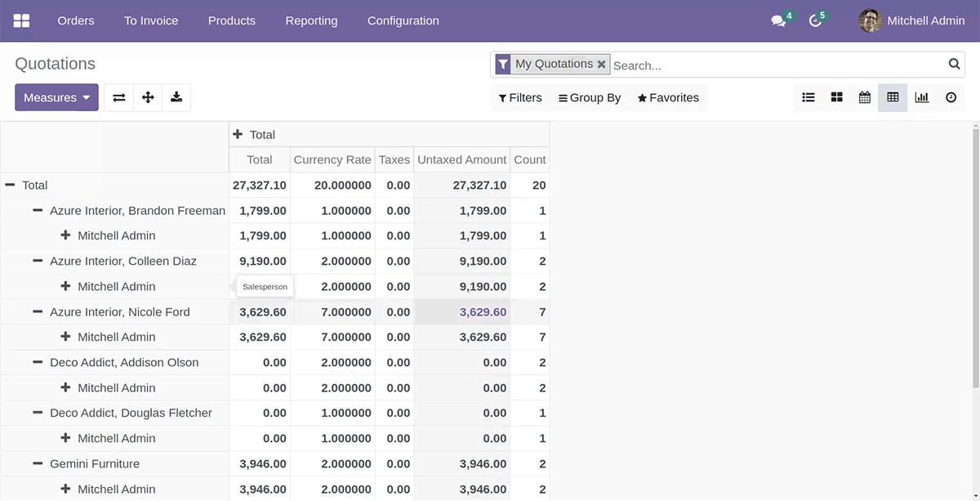Open the Configuration menu
Image resolution: width=980 pixels, height=501 pixels.
click(403, 20)
